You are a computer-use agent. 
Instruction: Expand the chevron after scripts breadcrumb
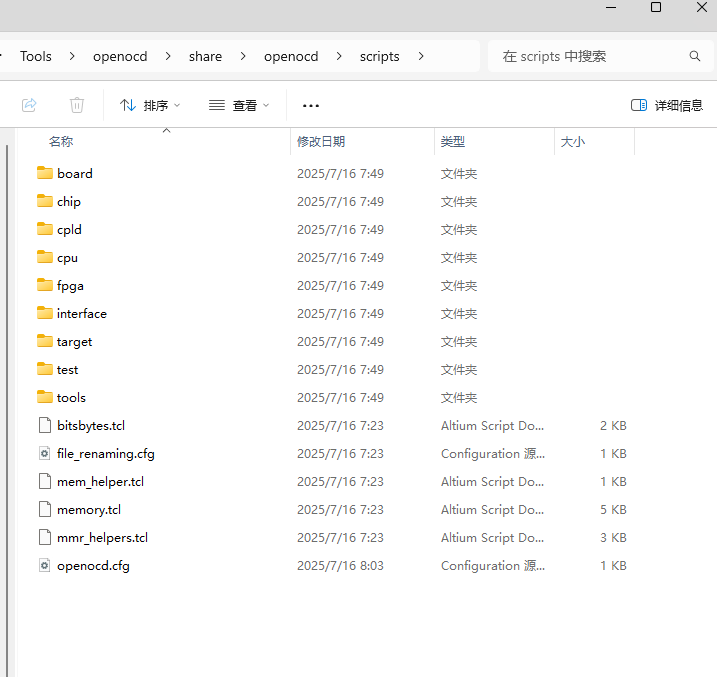pos(421,56)
